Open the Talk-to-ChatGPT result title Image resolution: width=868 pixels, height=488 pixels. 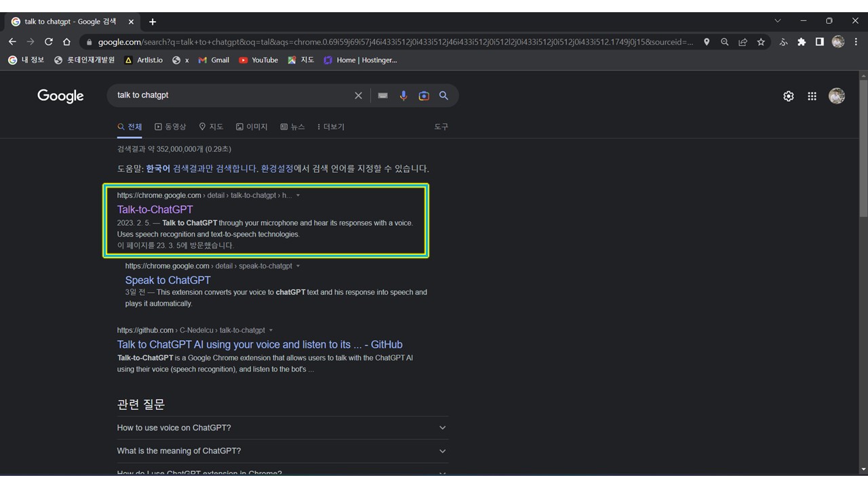(155, 209)
